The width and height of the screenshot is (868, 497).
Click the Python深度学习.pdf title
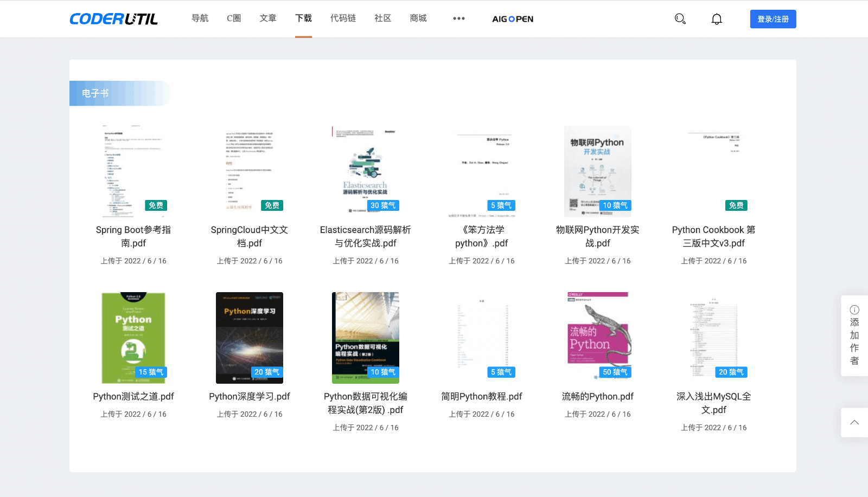(250, 396)
